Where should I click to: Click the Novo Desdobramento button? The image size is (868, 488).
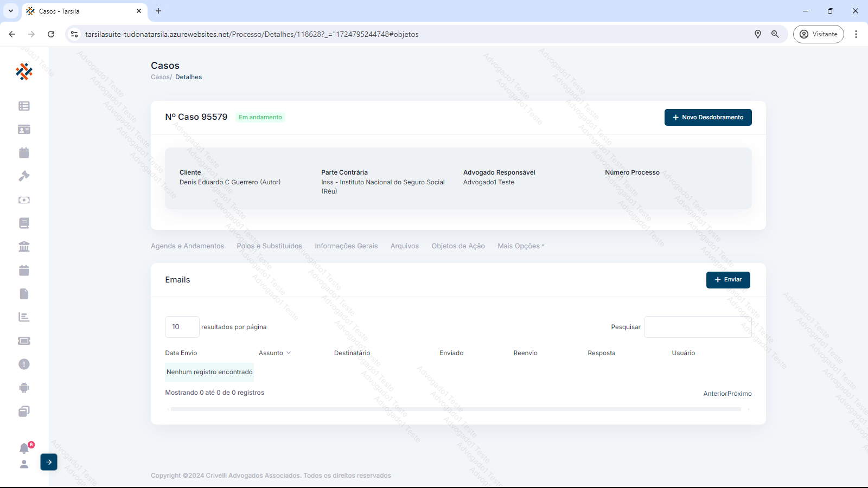707,118
